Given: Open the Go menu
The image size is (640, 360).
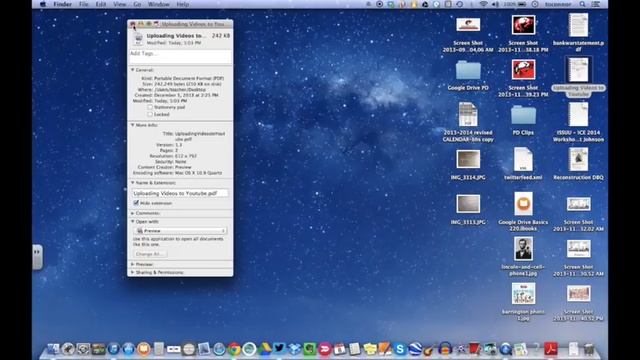Looking at the screenshot, I should (137, 4).
